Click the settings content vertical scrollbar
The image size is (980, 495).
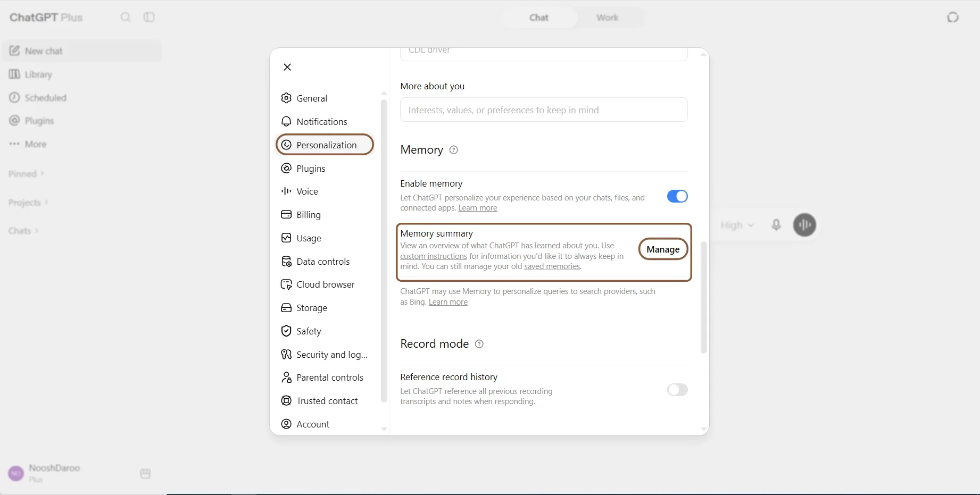pyautogui.click(x=704, y=298)
